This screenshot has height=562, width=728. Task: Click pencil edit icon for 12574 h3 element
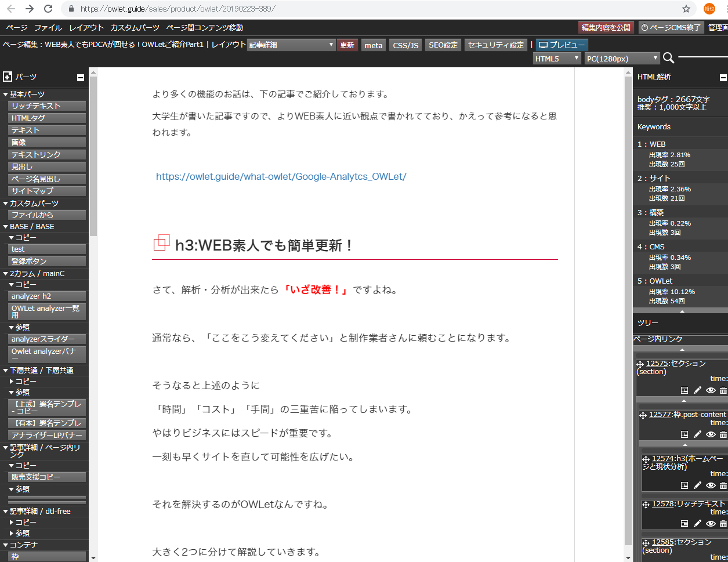697,485
